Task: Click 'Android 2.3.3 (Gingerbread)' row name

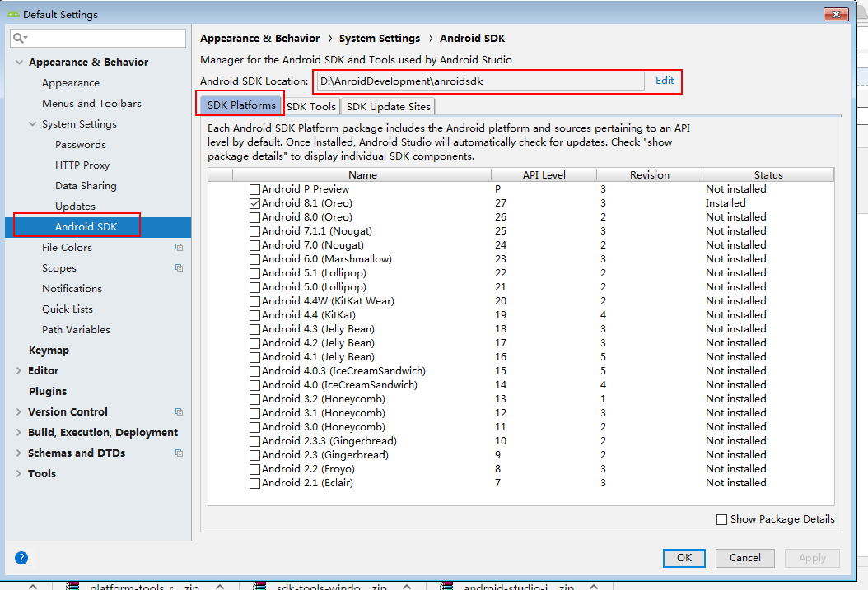Action: coord(329,441)
